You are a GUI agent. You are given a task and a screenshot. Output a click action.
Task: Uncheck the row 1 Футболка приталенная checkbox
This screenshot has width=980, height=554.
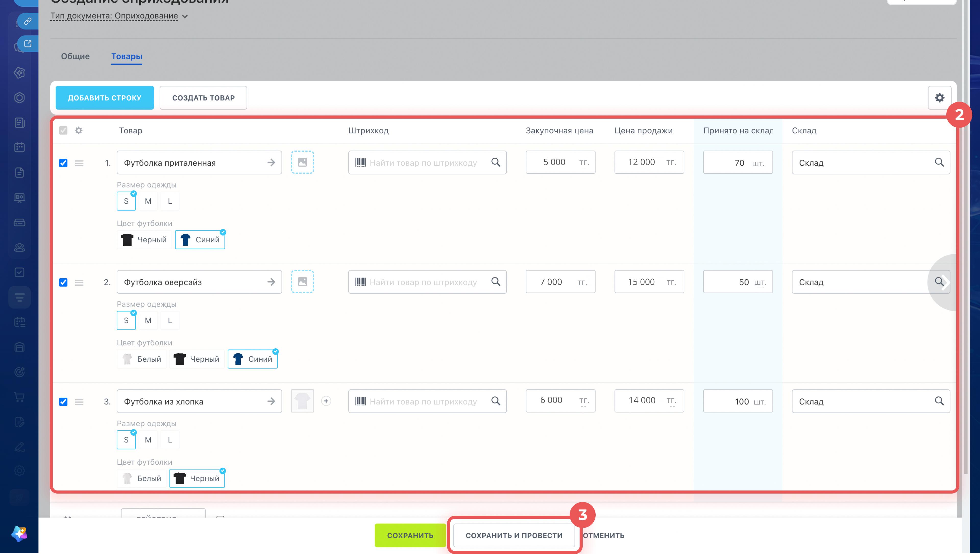[63, 163]
